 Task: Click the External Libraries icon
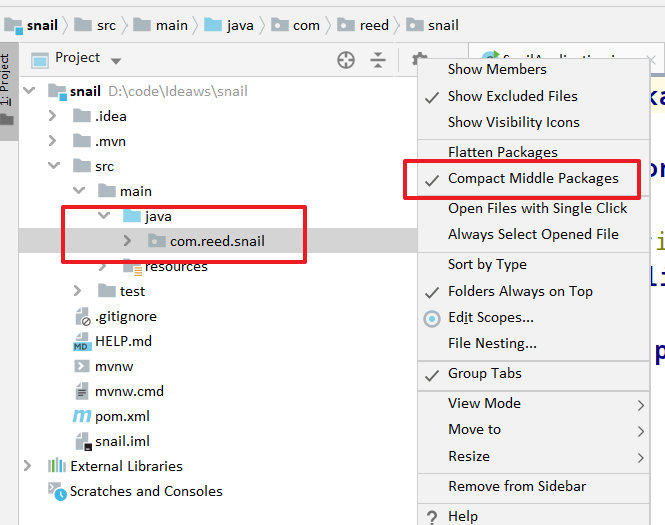tap(57, 466)
